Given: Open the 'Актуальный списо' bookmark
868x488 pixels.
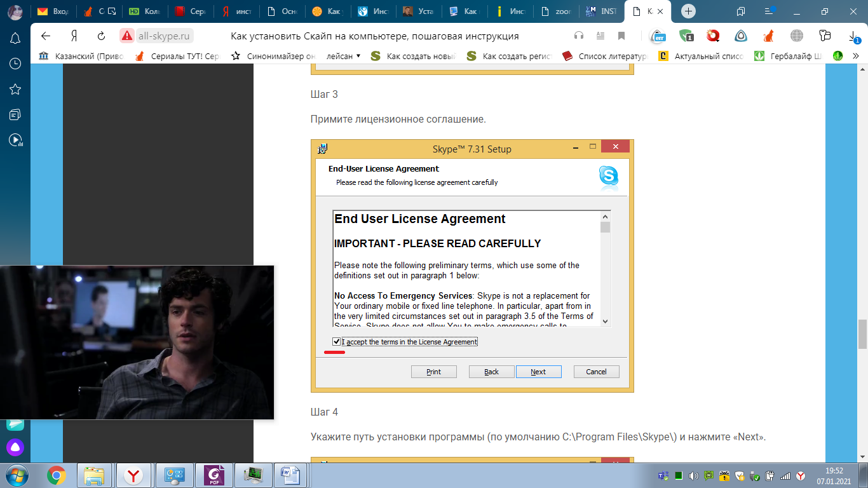Looking at the screenshot, I should click(x=702, y=56).
